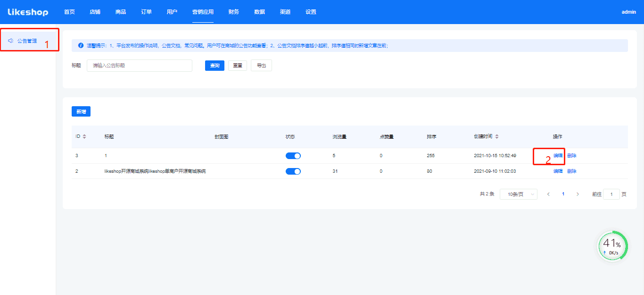Open 店铺 in the top menu
The width and height of the screenshot is (644, 295).
(x=95, y=12)
